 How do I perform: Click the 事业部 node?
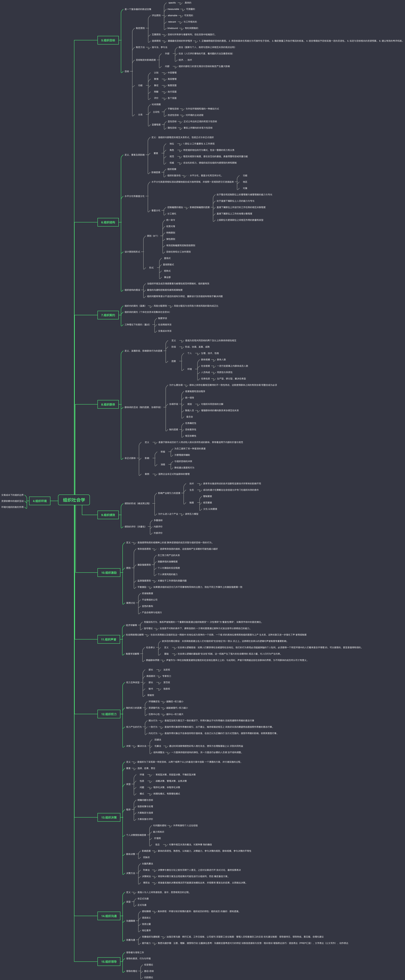click(x=167, y=277)
